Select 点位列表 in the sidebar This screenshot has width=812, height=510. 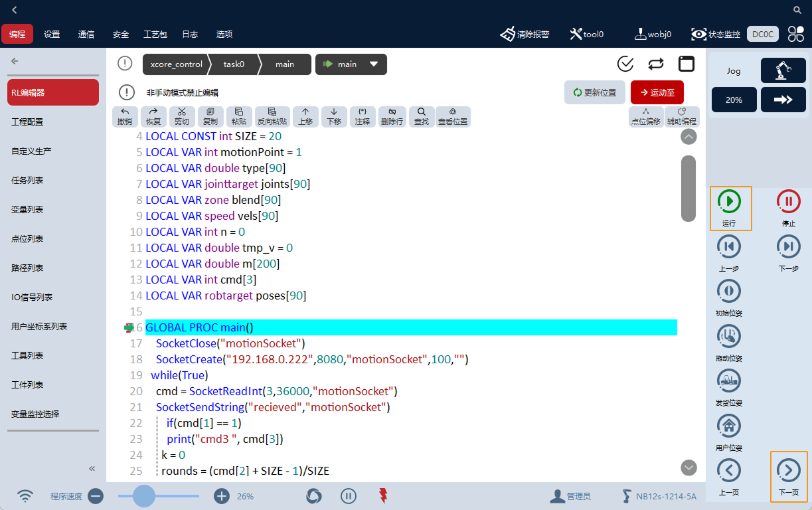tap(27, 238)
